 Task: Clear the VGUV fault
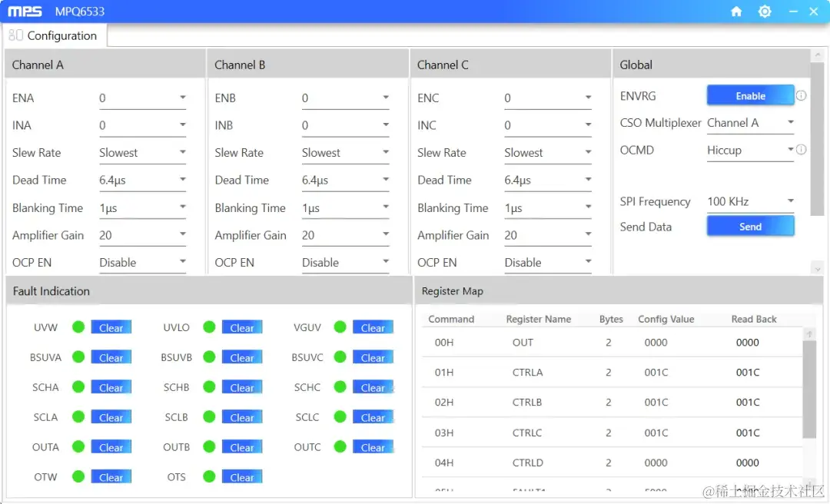pos(373,328)
